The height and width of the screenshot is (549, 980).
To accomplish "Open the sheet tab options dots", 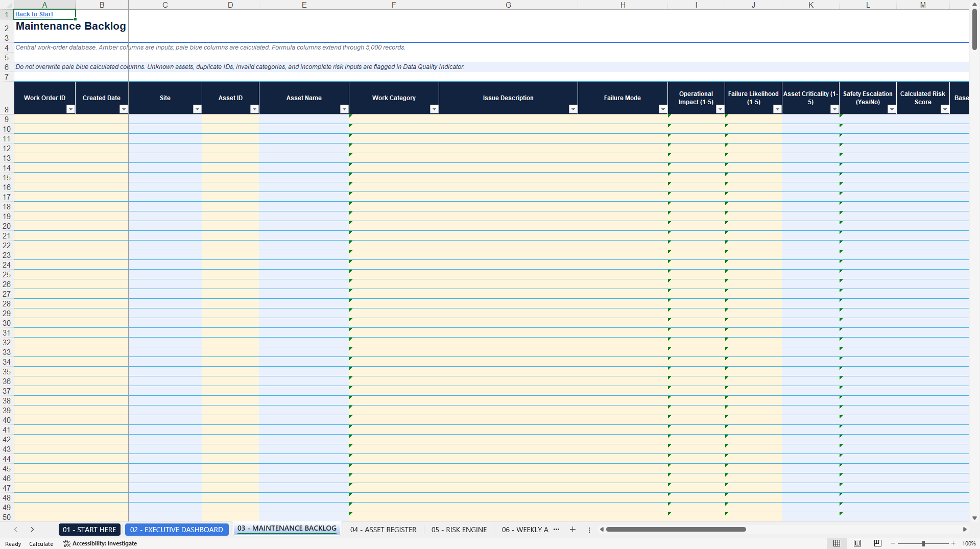I will pos(589,530).
